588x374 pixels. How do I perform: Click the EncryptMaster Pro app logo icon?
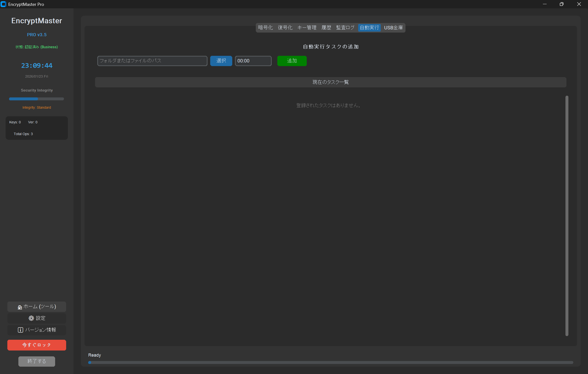click(3, 4)
